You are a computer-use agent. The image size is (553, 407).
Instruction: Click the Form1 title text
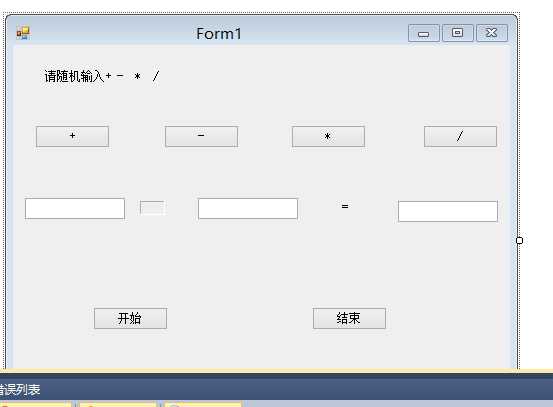pos(219,34)
